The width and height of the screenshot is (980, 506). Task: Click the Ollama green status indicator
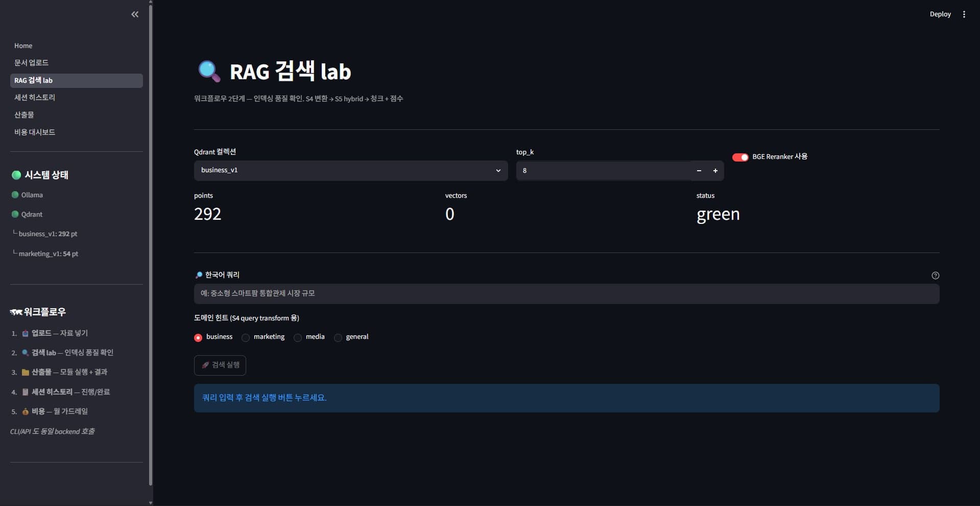tap(15, 195)
